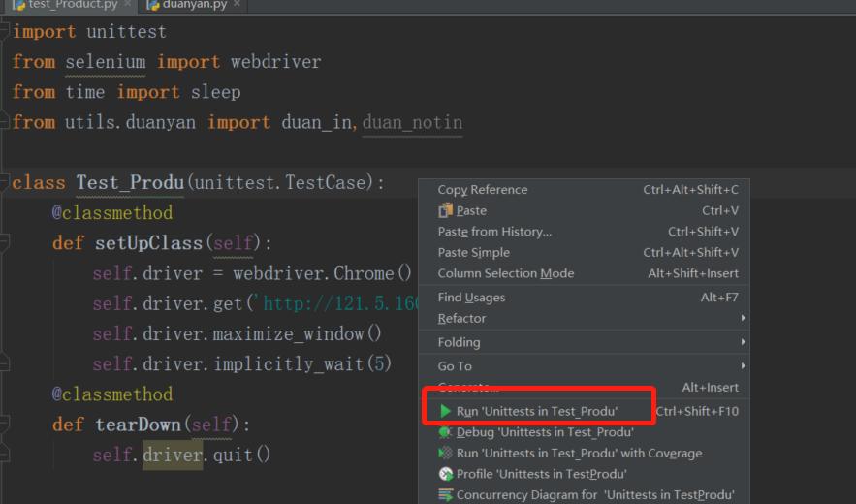The width and height of the screenshot is (856, 504).
Task: Click the unused import duan_notin
Action: [x=412, y=123]
